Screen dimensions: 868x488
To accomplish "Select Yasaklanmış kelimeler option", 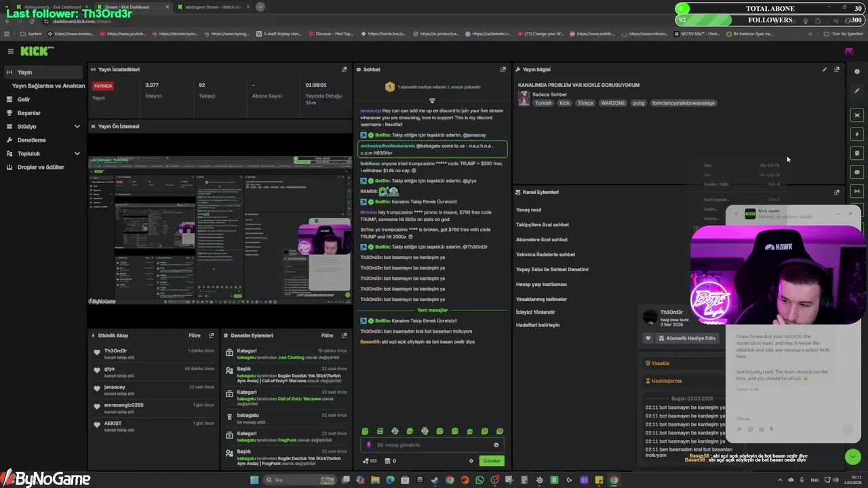I will 541,299.
